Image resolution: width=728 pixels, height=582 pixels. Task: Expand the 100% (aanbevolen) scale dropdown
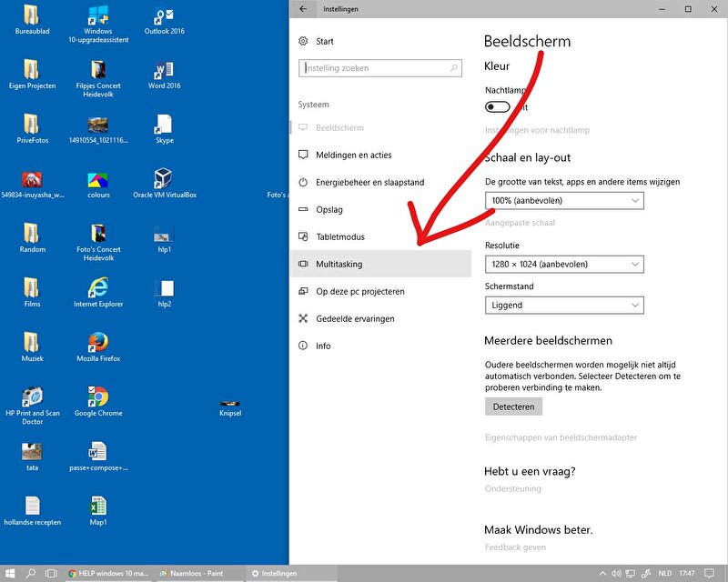pyautogui.click(x=564, y=200)
